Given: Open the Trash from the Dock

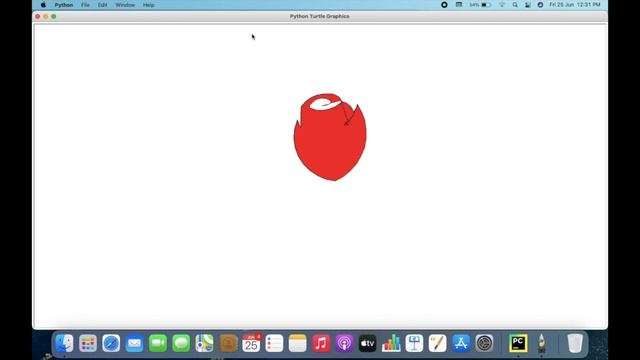Looking at the screenshot, I should (575, 343).
